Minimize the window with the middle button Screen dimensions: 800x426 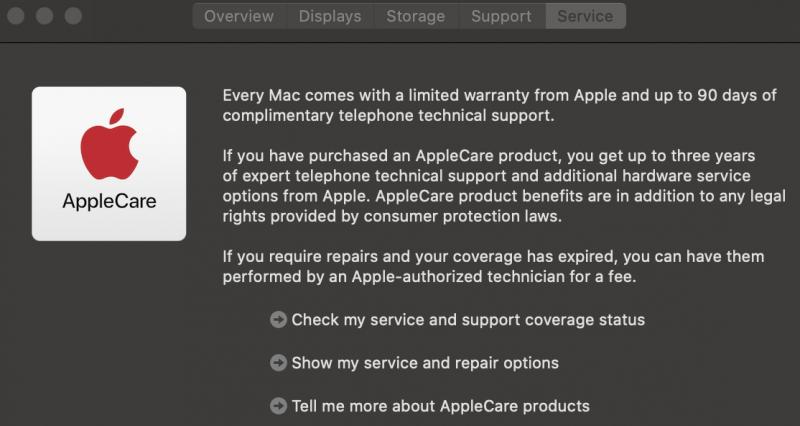click(45, 16)
